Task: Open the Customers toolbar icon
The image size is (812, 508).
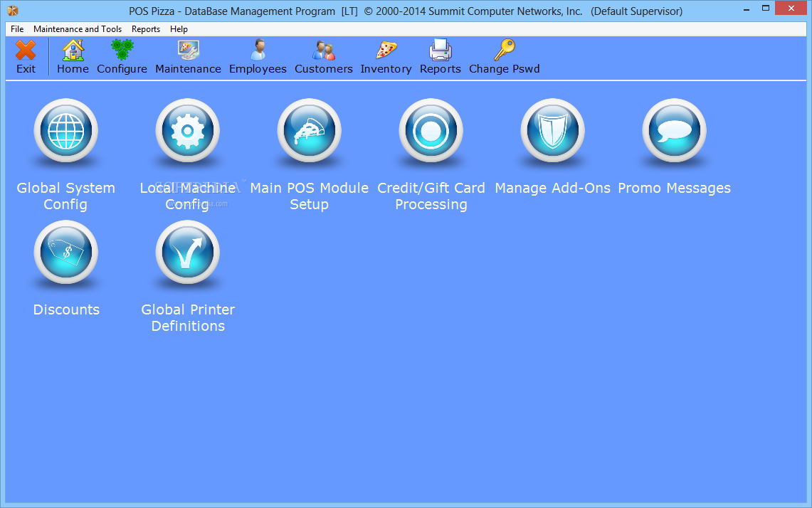Action: pos(324,51)
